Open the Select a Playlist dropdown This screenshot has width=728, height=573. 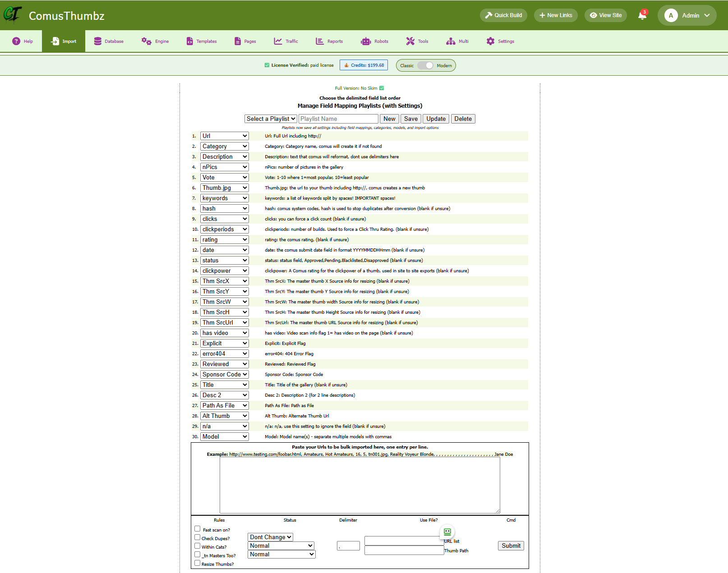[271, 119]
